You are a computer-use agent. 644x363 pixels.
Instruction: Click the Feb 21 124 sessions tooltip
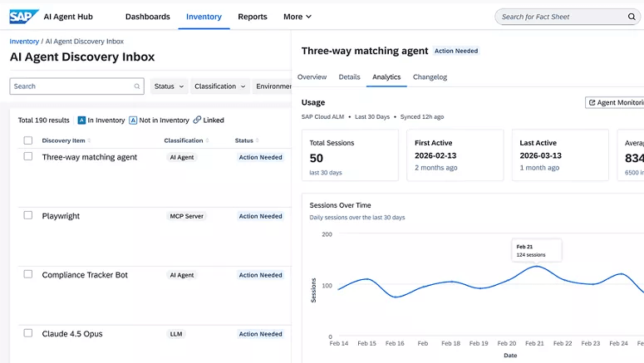pos(537,250)
